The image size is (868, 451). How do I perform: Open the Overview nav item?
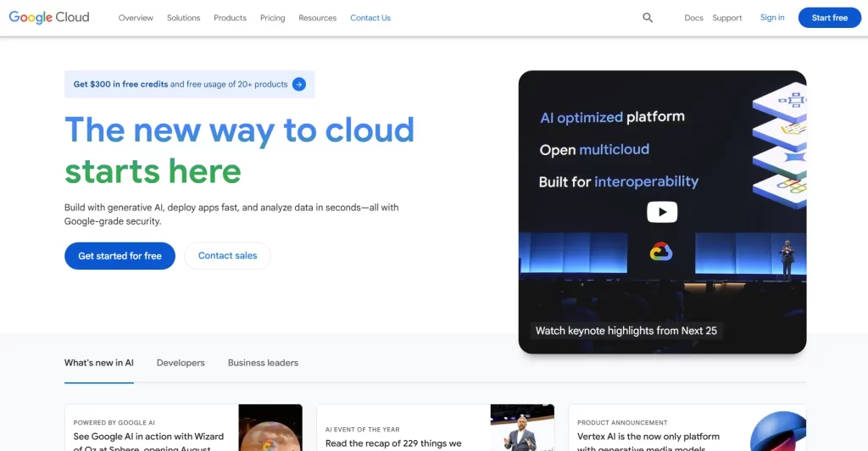click(x=136, y=18)
